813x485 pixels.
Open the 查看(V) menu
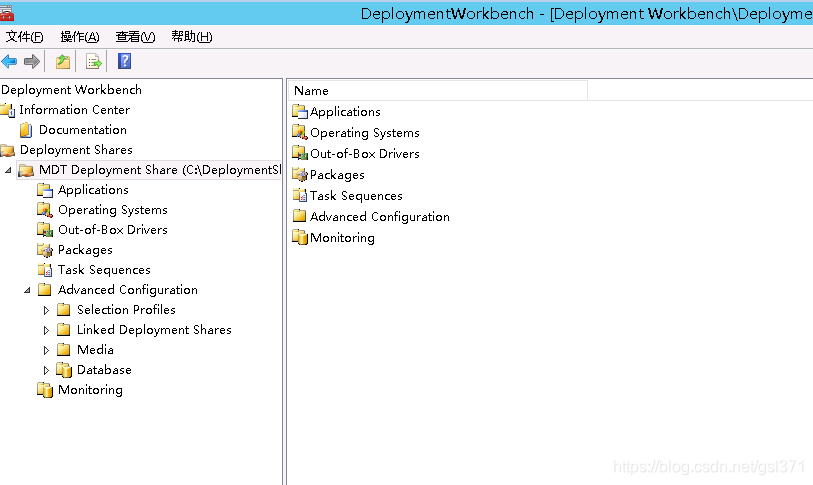pos(135,37)
